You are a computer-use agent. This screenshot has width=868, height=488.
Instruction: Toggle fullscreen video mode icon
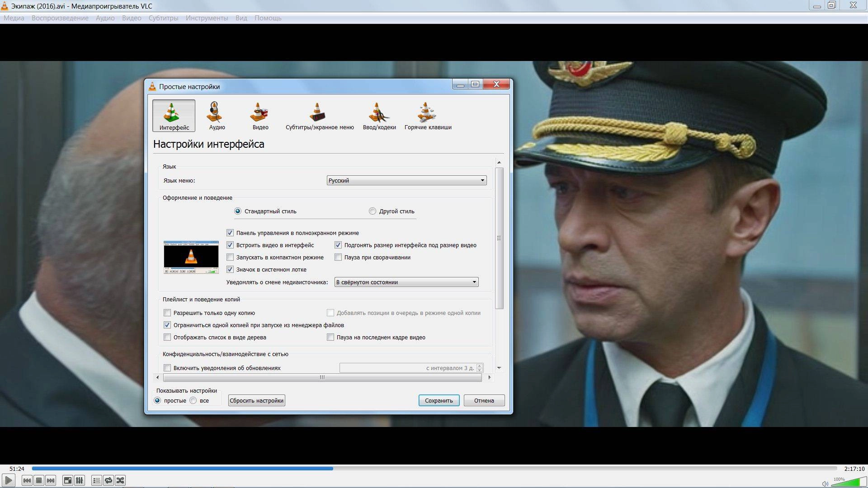[x=68, y=480]
